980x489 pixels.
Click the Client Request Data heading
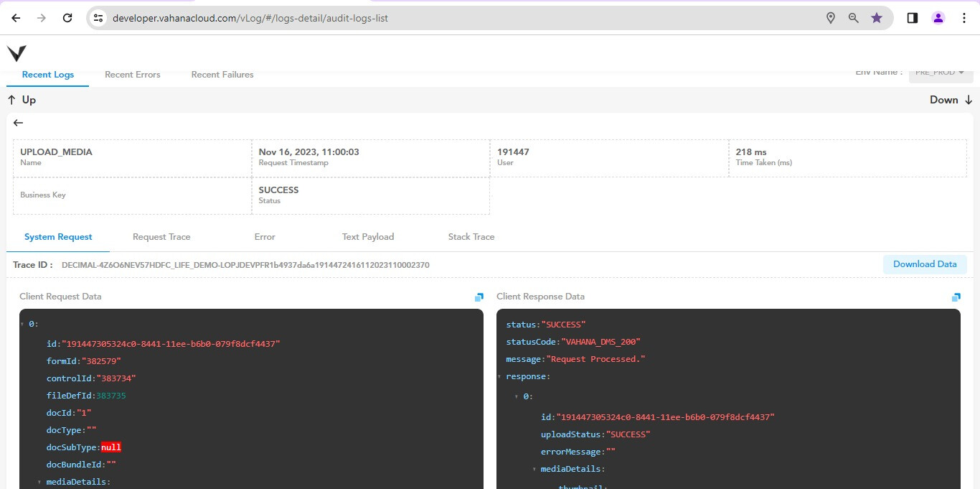(x=60, y=297)
